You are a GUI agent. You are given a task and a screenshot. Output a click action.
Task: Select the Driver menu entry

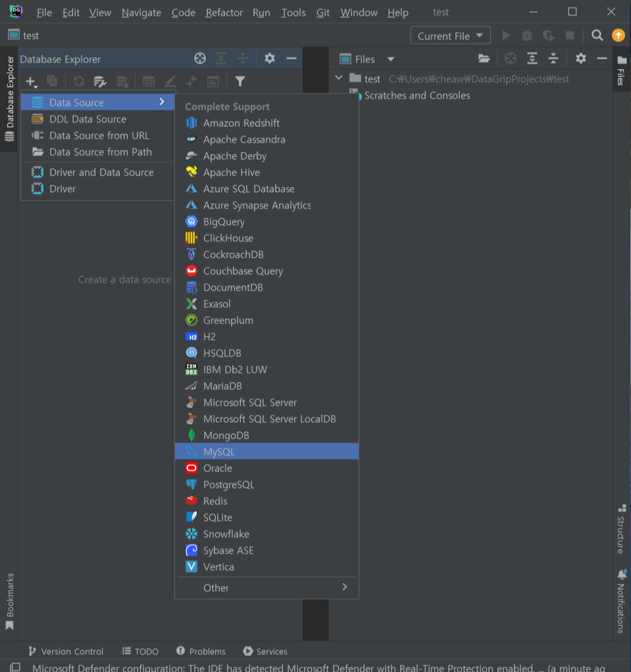98,189
